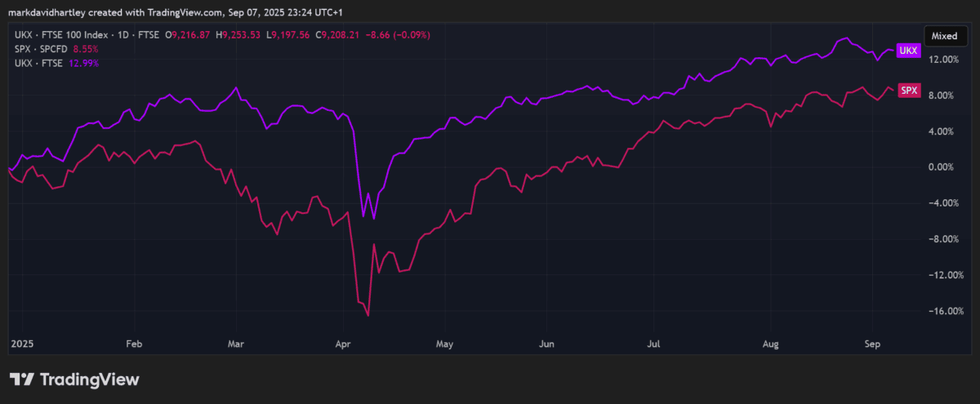Click the pink SPX price label tag
Viewport: 980px width, 404px height.
click(908, 91)
